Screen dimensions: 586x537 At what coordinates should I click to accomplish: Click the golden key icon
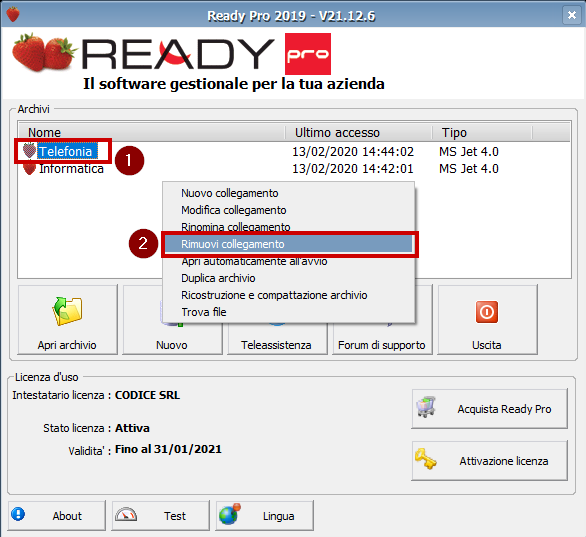click(425, 459)
